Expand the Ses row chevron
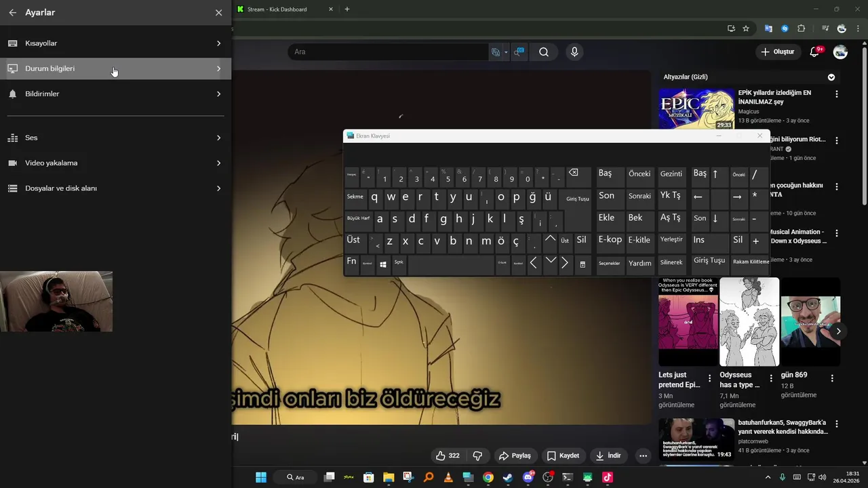 click(218, 138)
